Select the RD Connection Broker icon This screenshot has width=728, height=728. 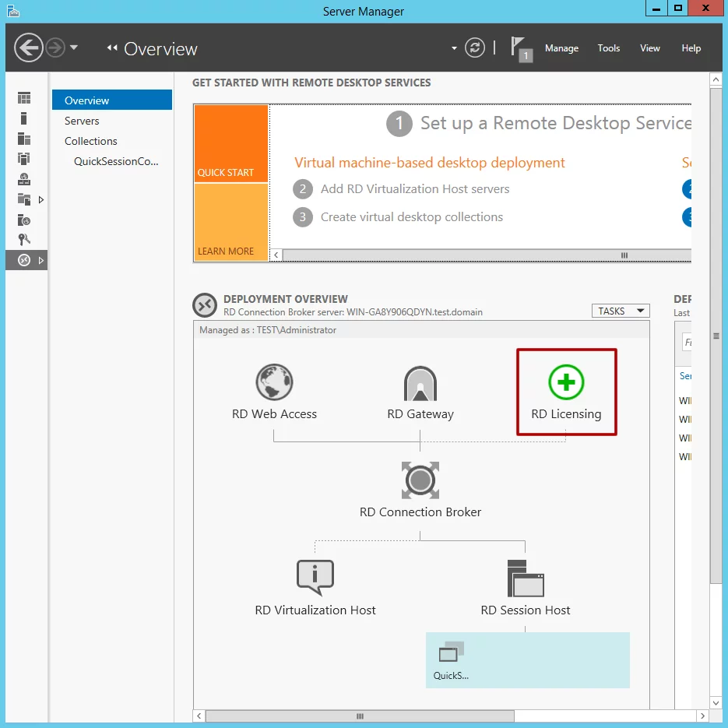(x=420, y=480)
